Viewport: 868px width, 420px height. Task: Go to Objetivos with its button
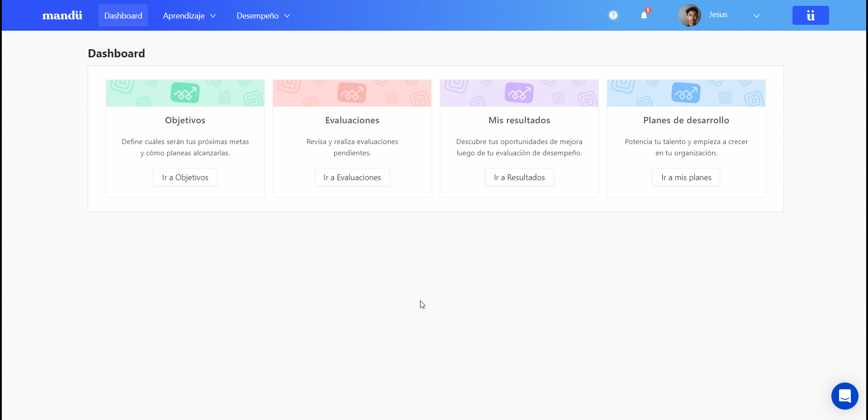point(185,177)
